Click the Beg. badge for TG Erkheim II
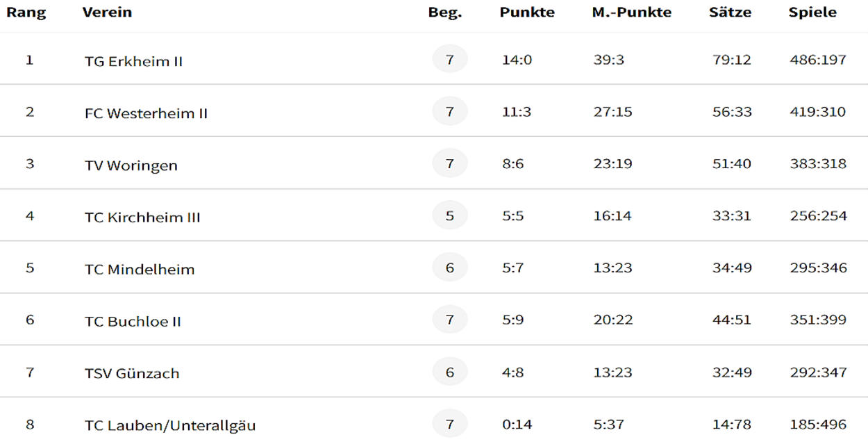 [x=450, y=60]
